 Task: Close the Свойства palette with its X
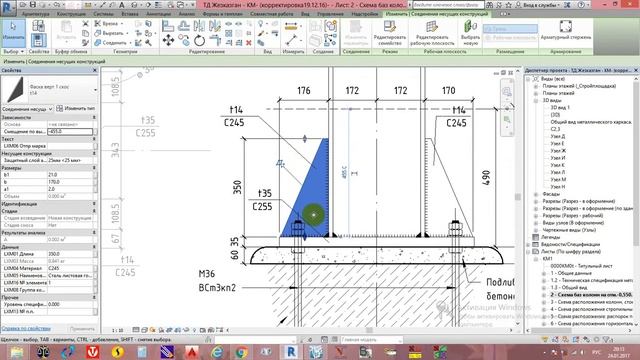pyautogui.click(x=95, y=70)
